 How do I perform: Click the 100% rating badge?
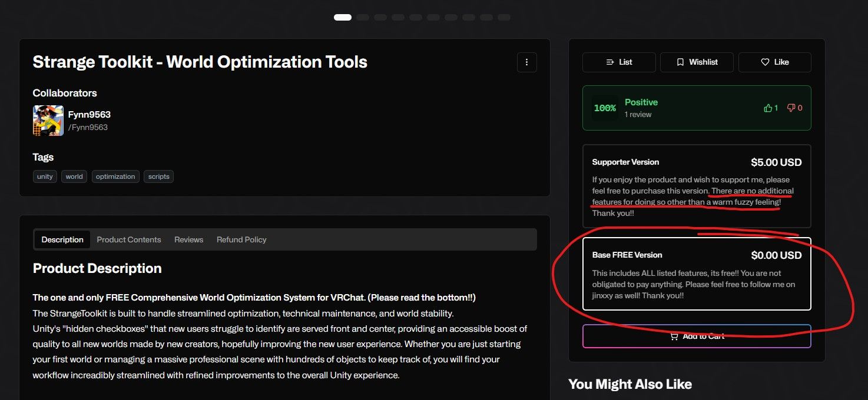coord(605,108)
